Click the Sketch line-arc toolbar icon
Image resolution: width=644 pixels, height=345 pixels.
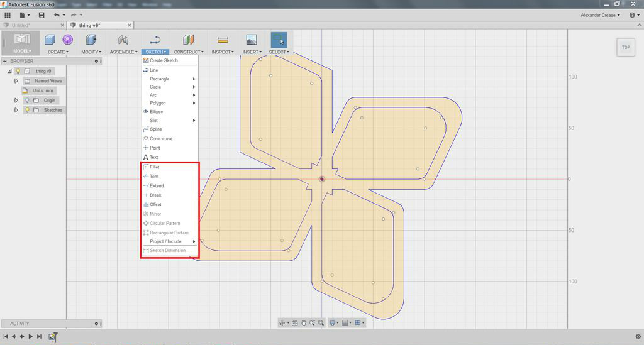point(155,40)
